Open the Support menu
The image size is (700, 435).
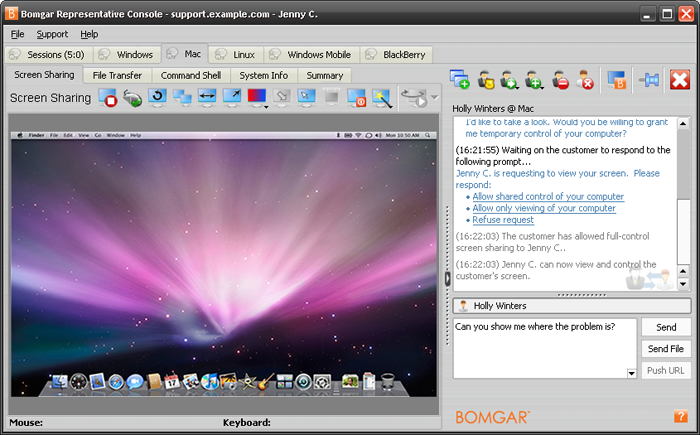(x=52, y=34)
